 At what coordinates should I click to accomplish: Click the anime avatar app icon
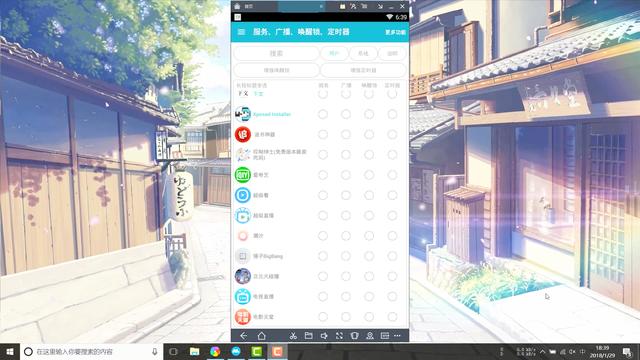[242, 276]
